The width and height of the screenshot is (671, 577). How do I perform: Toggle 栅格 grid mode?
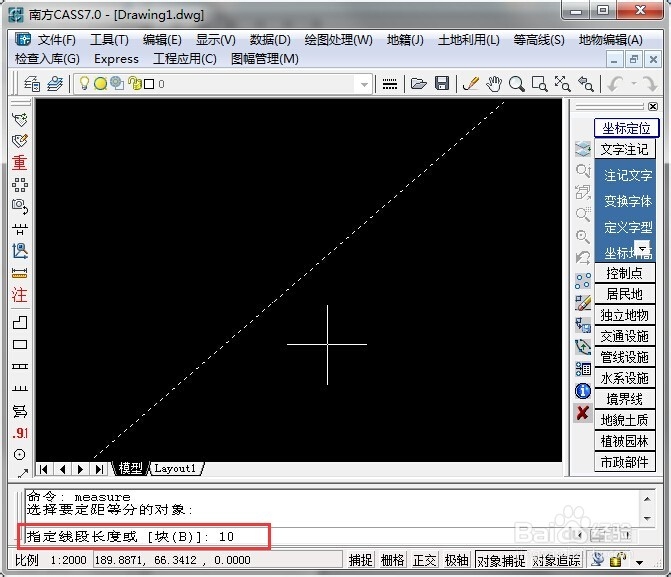coord(392,560)
